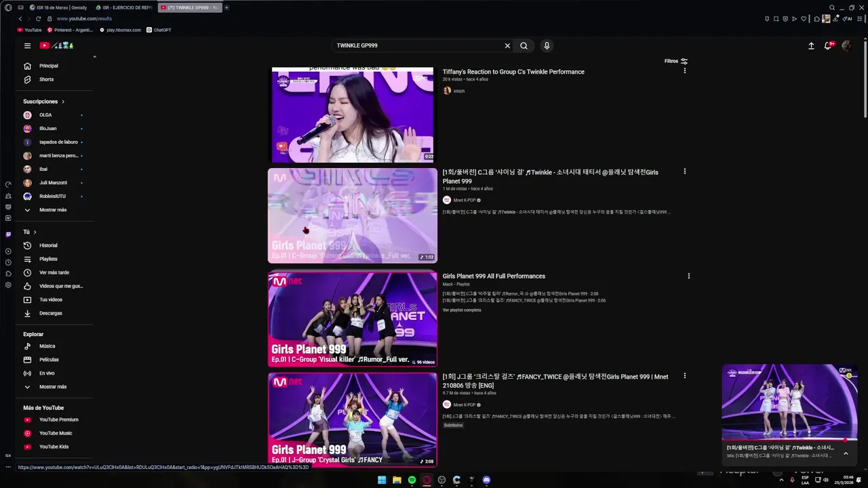Open Spotify from the taskbar

[412, 480]
